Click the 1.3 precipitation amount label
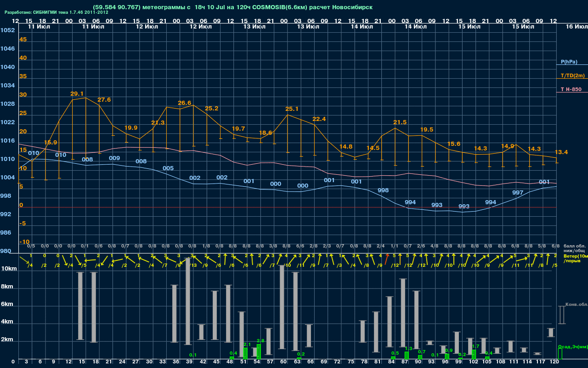The image size is (588, 368). coord(408,349)
